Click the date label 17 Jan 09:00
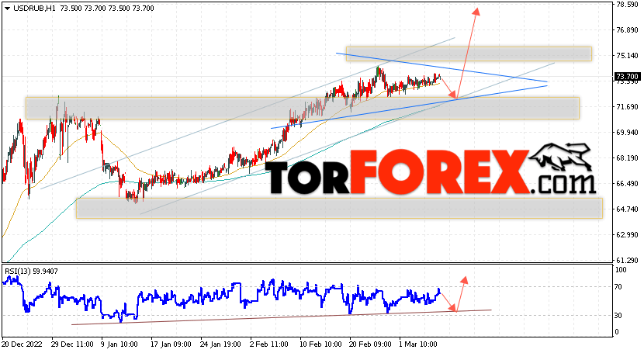The image size is (644, 353). [171, 344]
